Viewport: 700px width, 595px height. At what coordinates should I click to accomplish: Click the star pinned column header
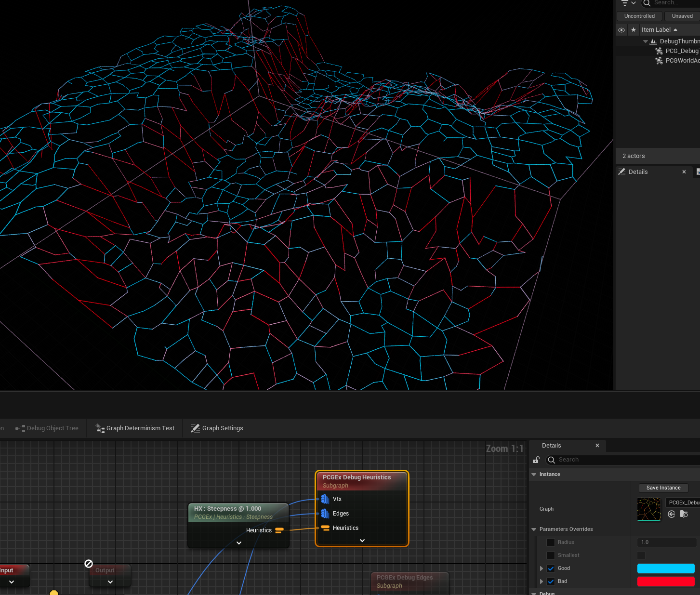click(x=634, y=30)
